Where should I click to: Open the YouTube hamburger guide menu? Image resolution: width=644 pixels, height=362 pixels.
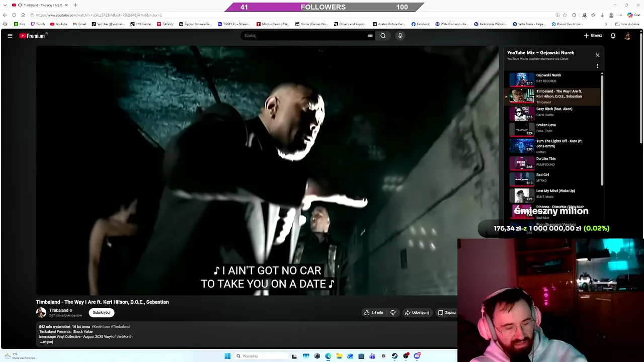10,36
